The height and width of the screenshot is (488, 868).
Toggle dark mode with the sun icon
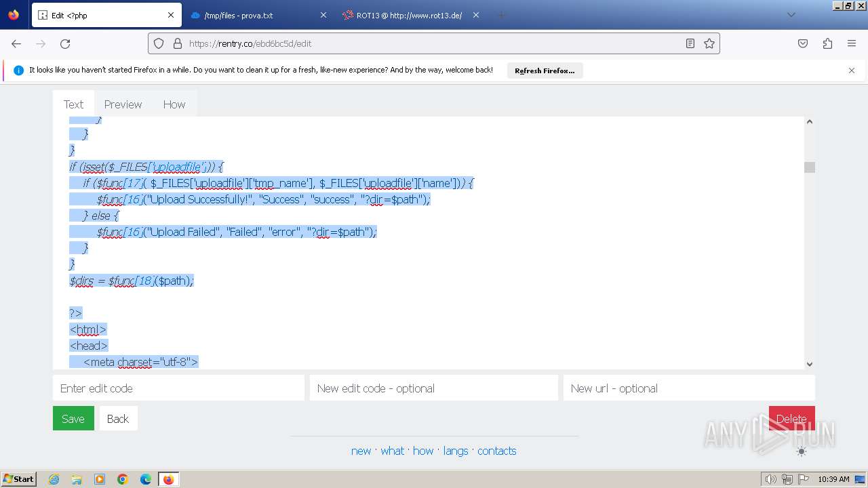(x=802, y=451)
